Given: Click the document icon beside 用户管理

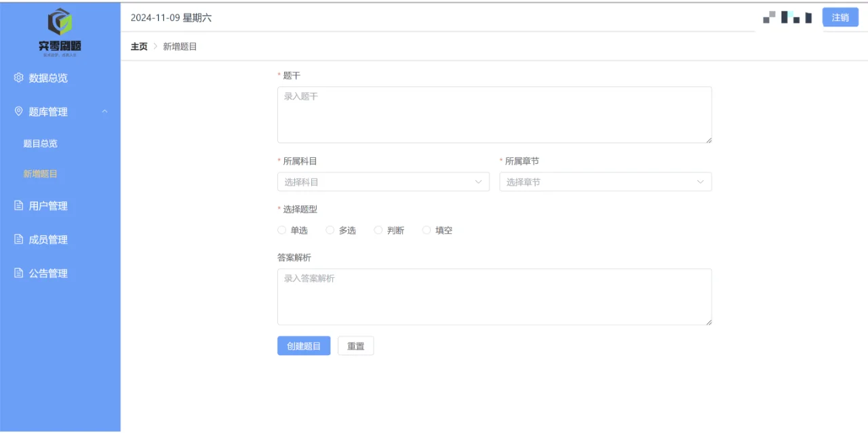Looking at the screenshot, I should point(18,205).
